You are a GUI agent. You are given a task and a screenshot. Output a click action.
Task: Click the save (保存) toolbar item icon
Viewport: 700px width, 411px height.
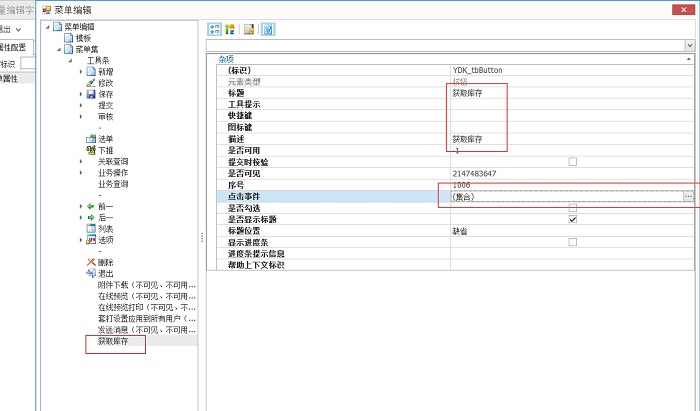click(x=91, y=94)
